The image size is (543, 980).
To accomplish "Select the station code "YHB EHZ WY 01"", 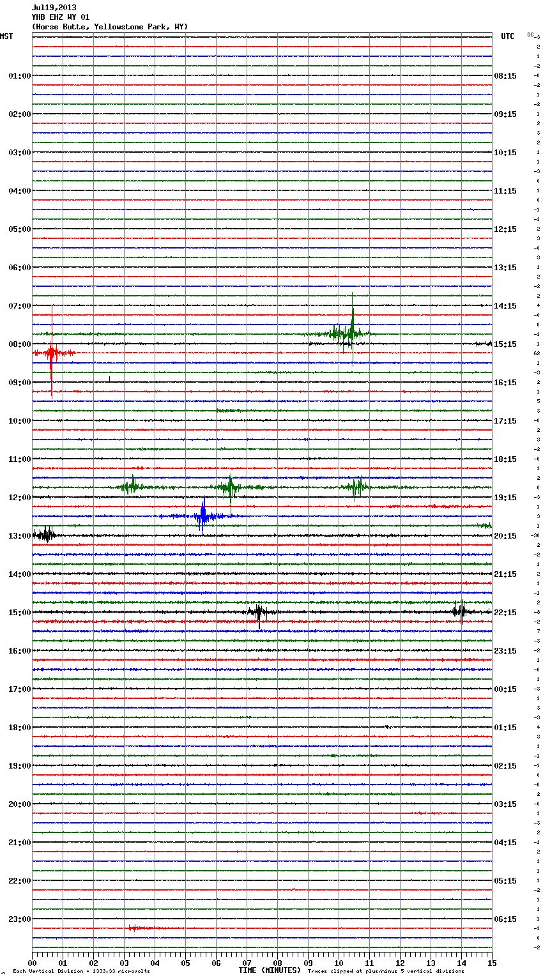I will pyautogui.click(x=61, y=17).
